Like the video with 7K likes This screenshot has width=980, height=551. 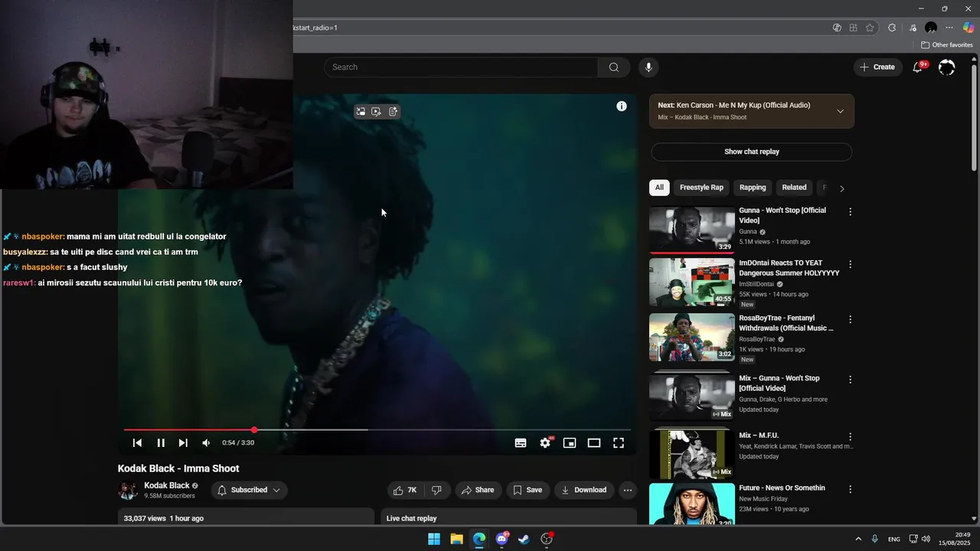coord(405,490)
